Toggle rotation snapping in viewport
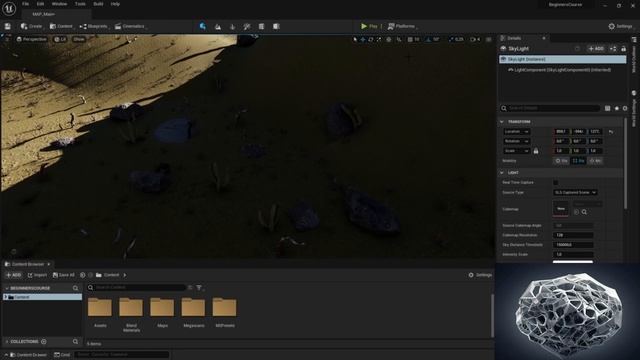The image size is (640, 360). coord(428,40)
